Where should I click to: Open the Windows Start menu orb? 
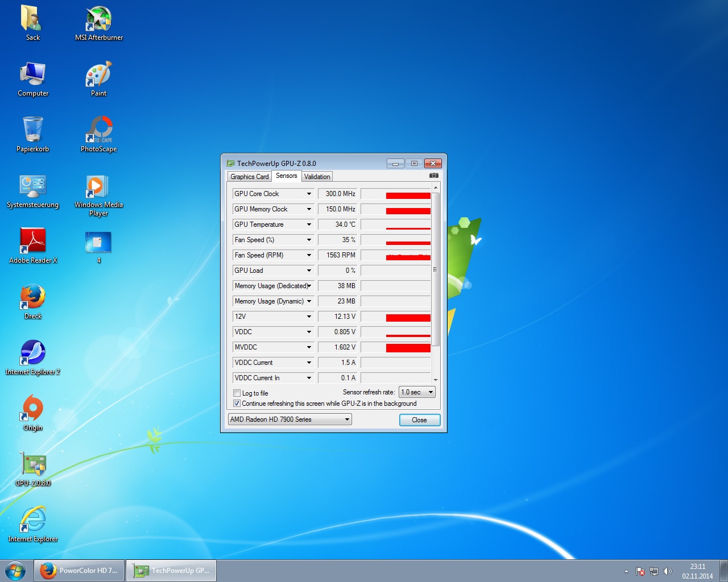click(15, 570)
